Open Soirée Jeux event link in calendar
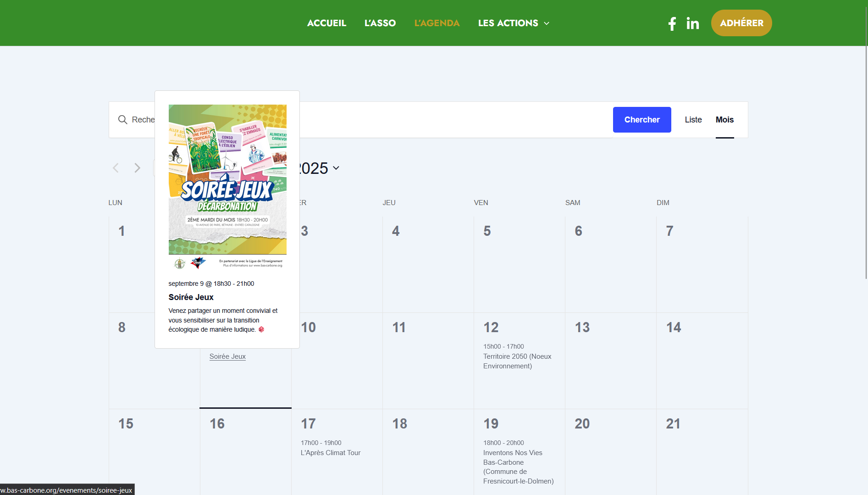 tap(227, 356)
